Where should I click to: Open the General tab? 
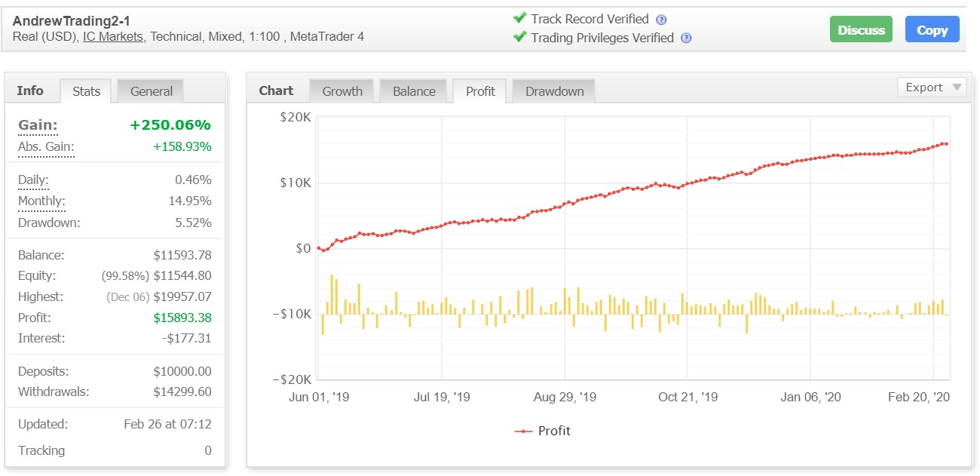tap(151, 91)
